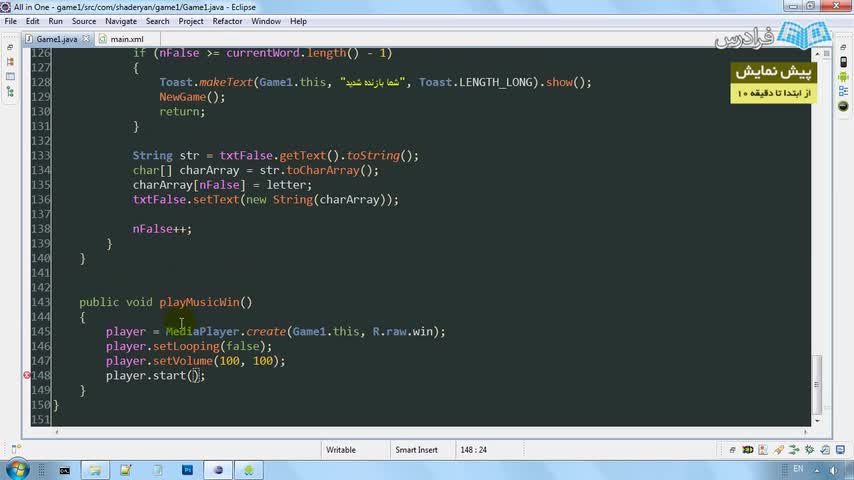This screenshot has height=480, width=854.
Task: Close the Game1.java editor tab
Action: tap(86, 39)
